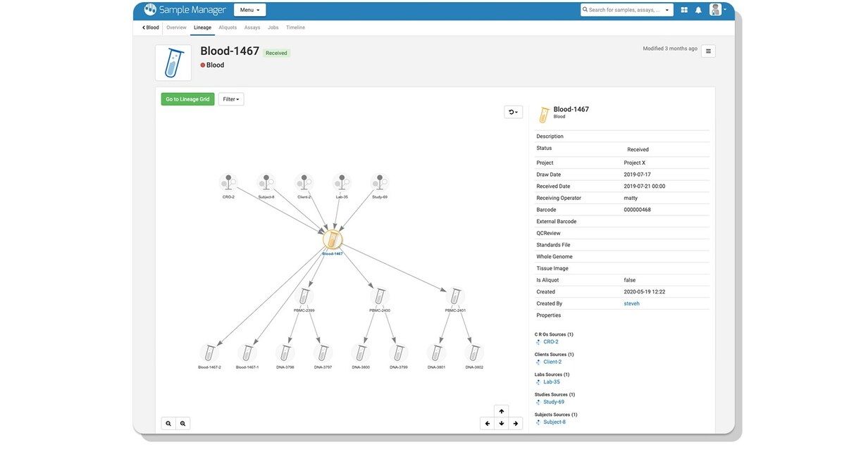Open the Timeline tab
Screen dimensions: 868x454
pyautogui.click(x=295, y=27)
